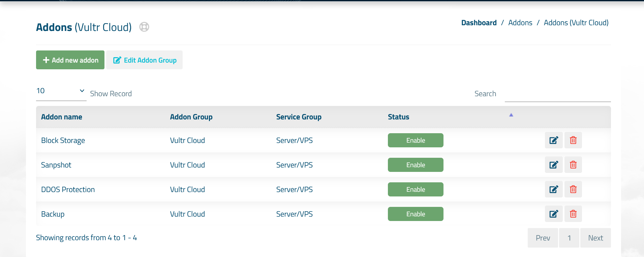Edit the DDOS Protection addon

point(554,189)
